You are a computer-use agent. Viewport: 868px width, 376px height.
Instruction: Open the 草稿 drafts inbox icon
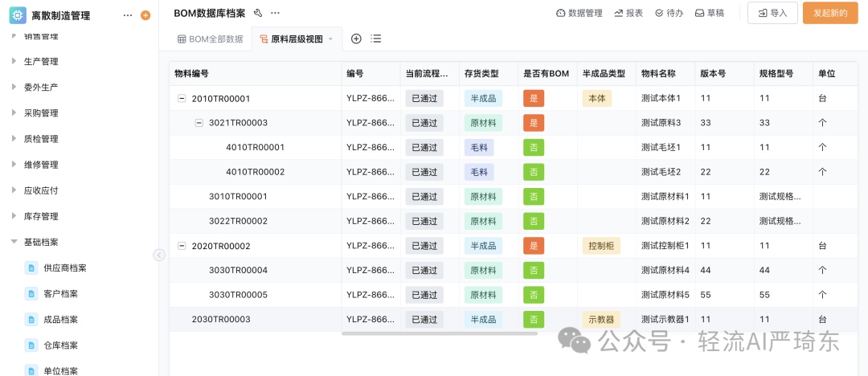pos(700,13)
